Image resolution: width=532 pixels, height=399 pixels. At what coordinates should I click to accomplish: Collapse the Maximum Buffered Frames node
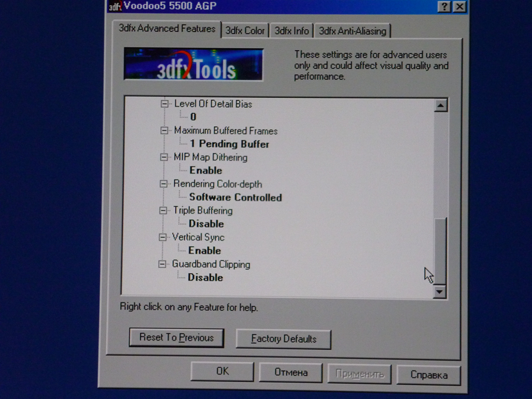coord(164,130)
